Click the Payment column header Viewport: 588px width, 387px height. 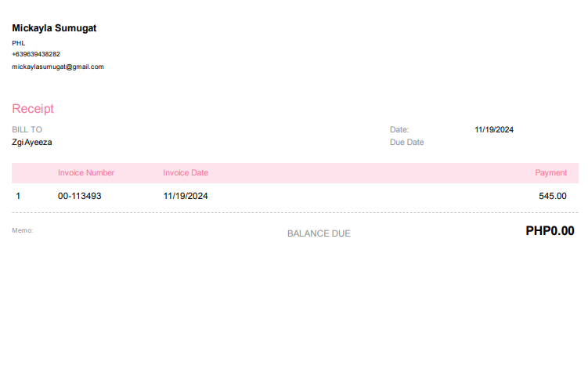click(550, 172)
